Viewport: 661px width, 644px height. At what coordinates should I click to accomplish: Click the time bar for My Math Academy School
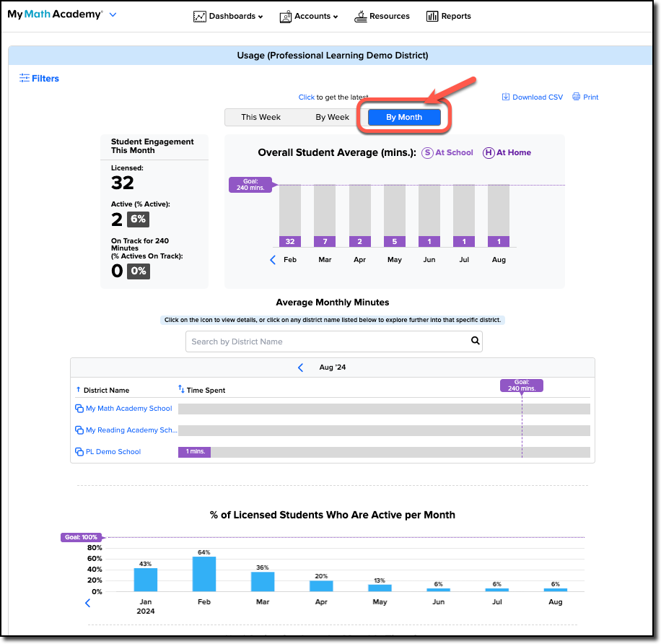[384, 409]
